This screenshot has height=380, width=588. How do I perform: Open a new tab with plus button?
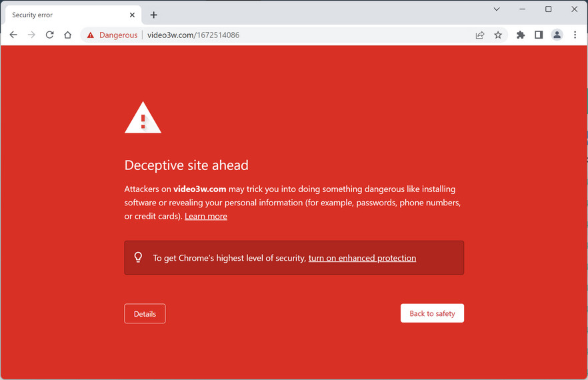[x=153, y=15]
